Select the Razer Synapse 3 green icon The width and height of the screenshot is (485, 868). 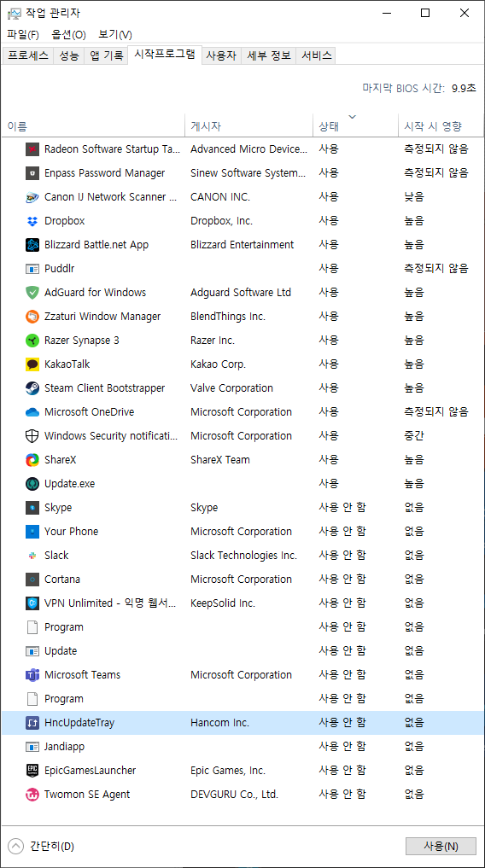click(x=32, y=341)
